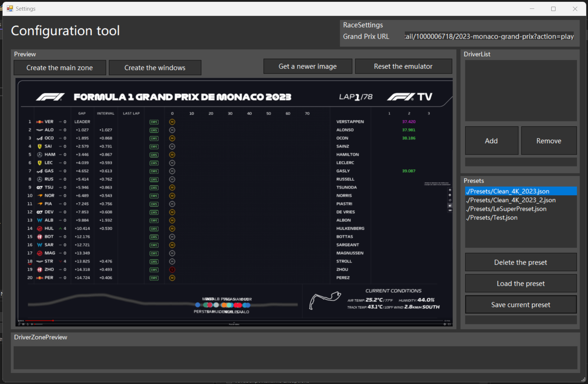Click the tyre compound icon in PER row

pyautogui.click(x=172, y=278)
